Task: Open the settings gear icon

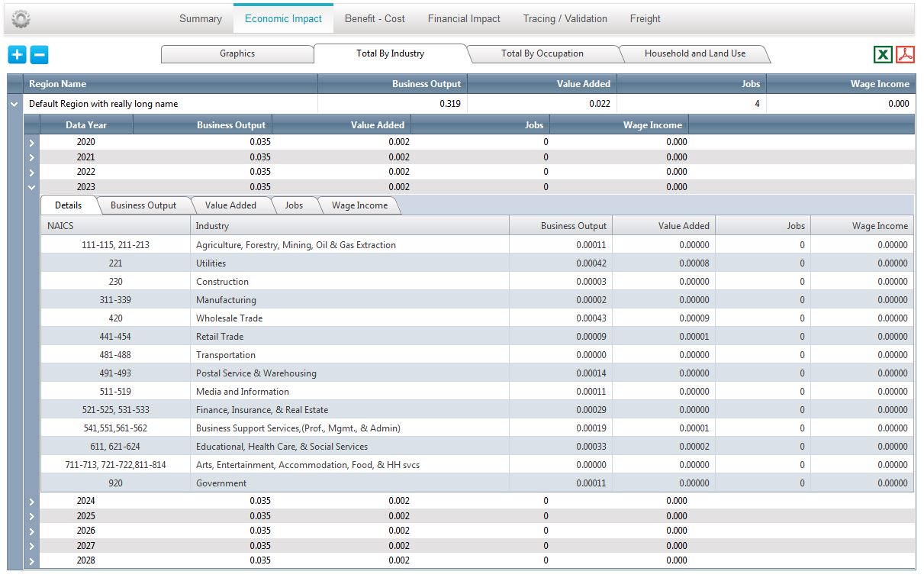Action: pyautogui.click(x=21, y=19)
